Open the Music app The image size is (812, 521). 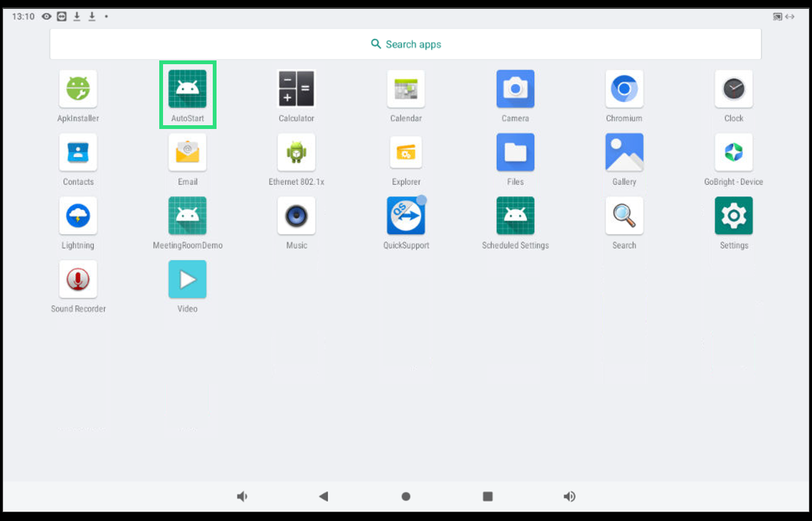coord(296,216)
